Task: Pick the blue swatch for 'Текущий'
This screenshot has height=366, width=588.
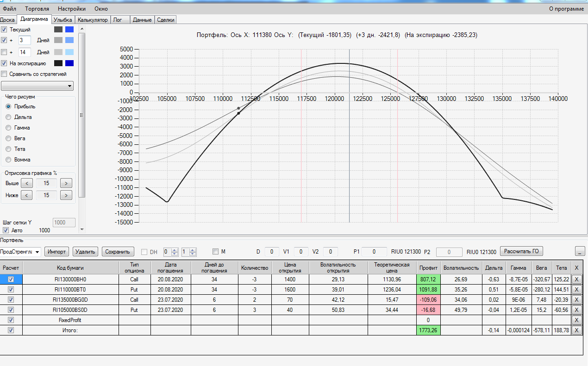Action: [x=69, y=30]
